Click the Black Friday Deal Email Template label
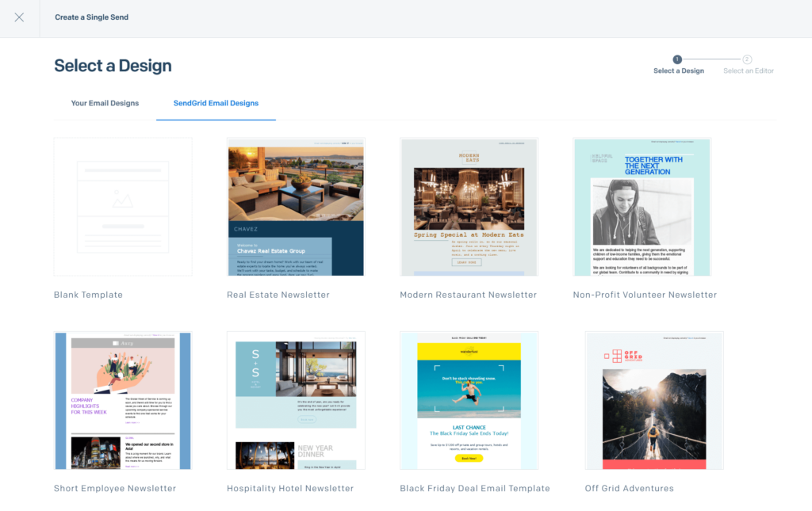 [x=474, y=488]
